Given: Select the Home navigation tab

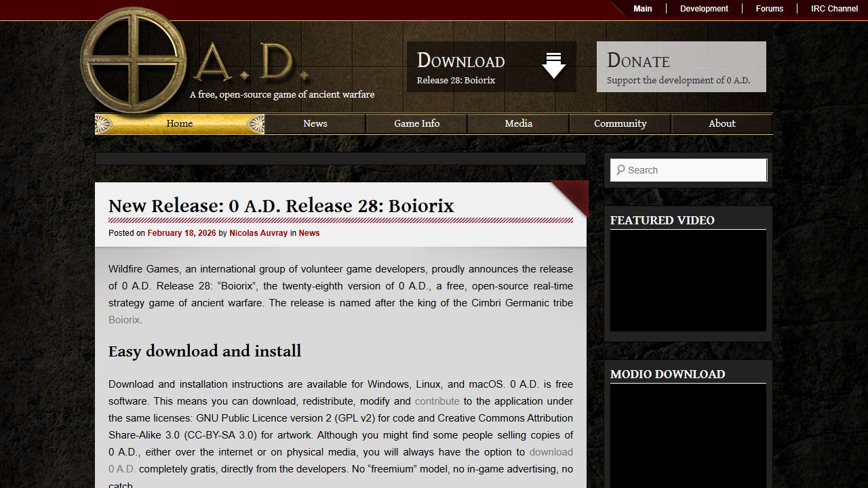Looking at the screenshot, I should [x=180, y=123].
